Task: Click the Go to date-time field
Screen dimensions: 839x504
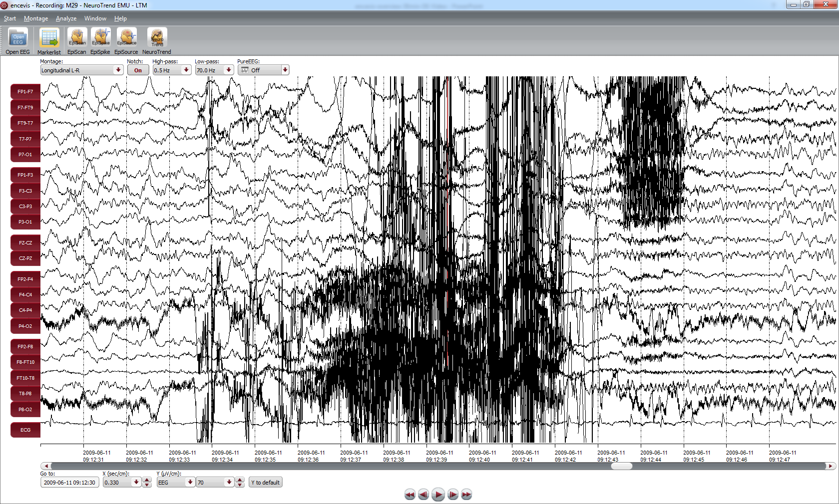Action: [69, 483]
